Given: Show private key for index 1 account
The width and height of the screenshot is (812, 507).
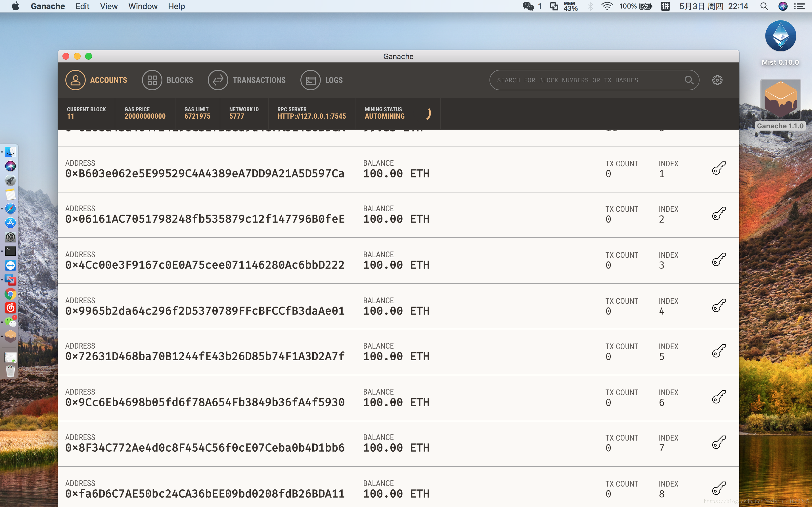Looking at the screenshot, I should (719, 168).
